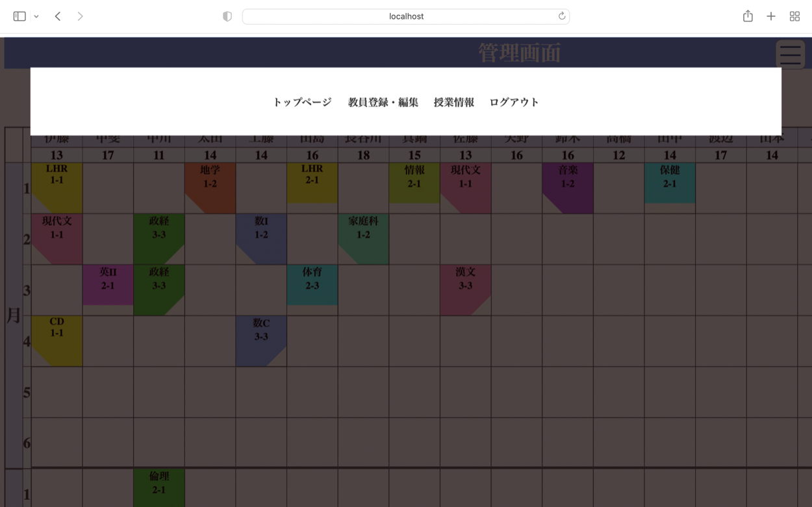This screenshot has width=812, height=507.
Task: Open the Share menu
Action: pyautogui.click(x=748, y=16)
